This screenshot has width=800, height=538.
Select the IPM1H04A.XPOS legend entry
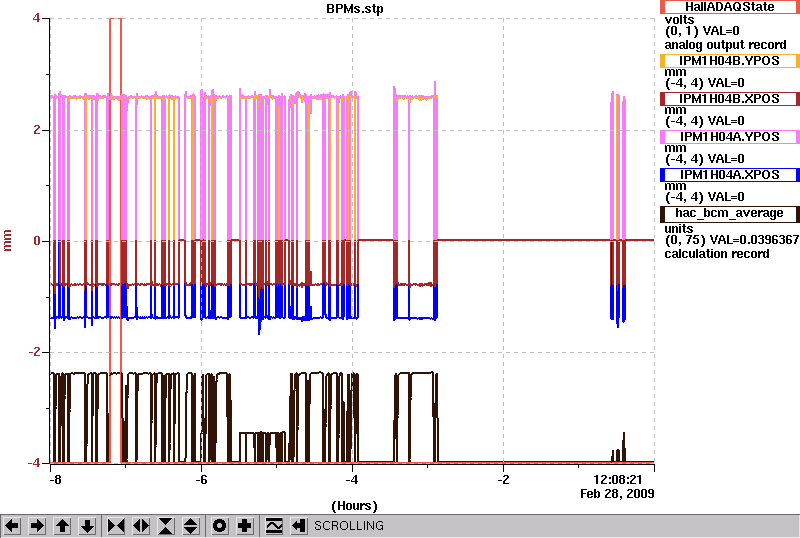[730, 175]
